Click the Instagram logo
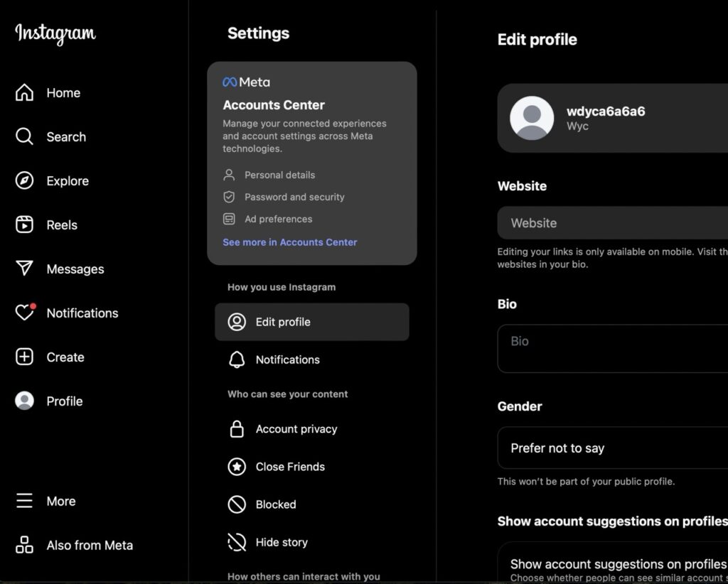This screenshot has width=728, height=584. tap(55, 34)
